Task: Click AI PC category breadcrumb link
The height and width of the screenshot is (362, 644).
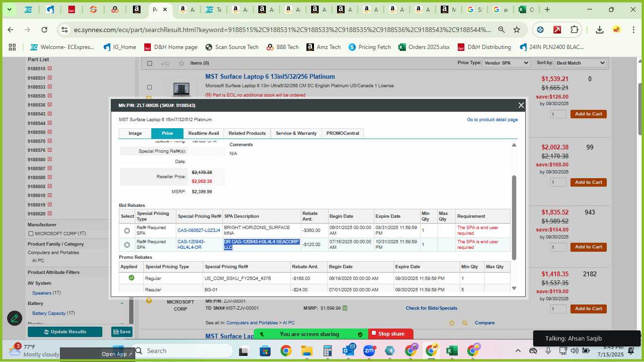Action: (289, 323)
